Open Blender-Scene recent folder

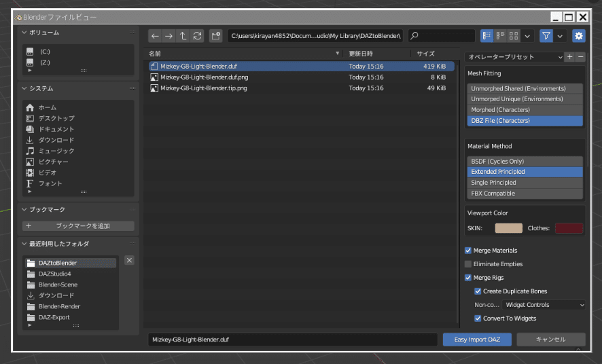point(71,285)
